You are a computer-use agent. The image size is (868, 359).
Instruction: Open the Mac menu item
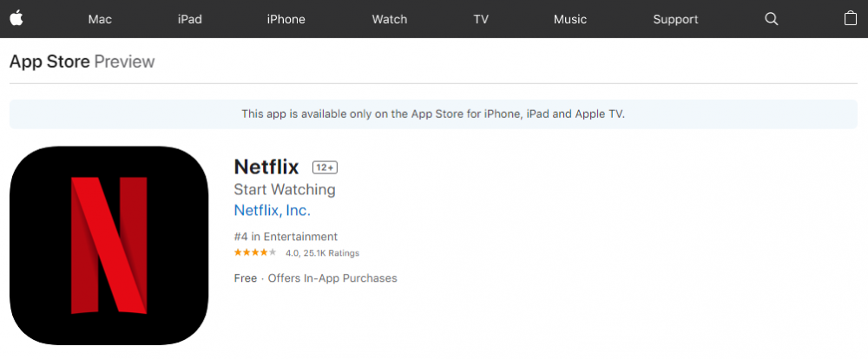coord(100,19)
